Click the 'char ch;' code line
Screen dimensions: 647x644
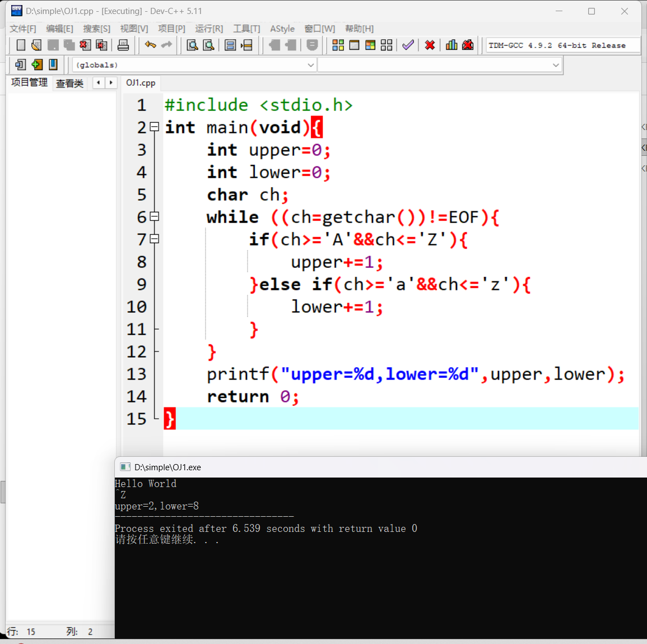248,194
